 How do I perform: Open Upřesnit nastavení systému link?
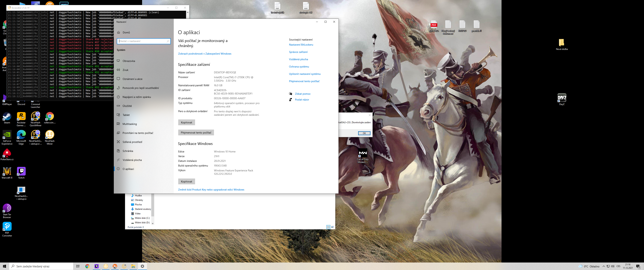point(305,74)
